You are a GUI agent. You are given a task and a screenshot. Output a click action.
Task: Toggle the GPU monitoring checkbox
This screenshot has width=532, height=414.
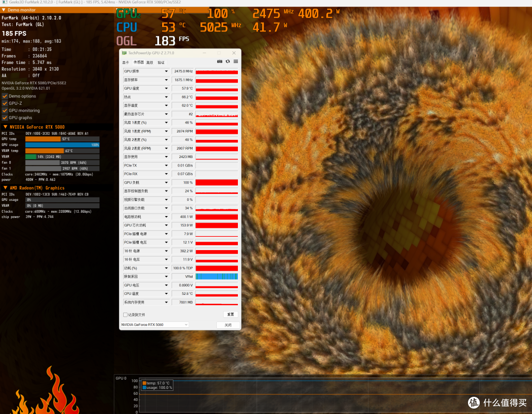pyautogui.click(x=5, y=111)
